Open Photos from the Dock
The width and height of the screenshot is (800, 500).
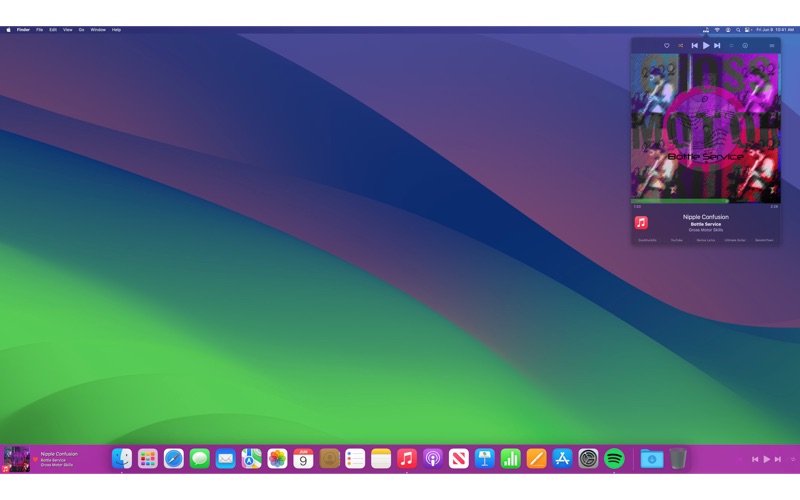278,458
